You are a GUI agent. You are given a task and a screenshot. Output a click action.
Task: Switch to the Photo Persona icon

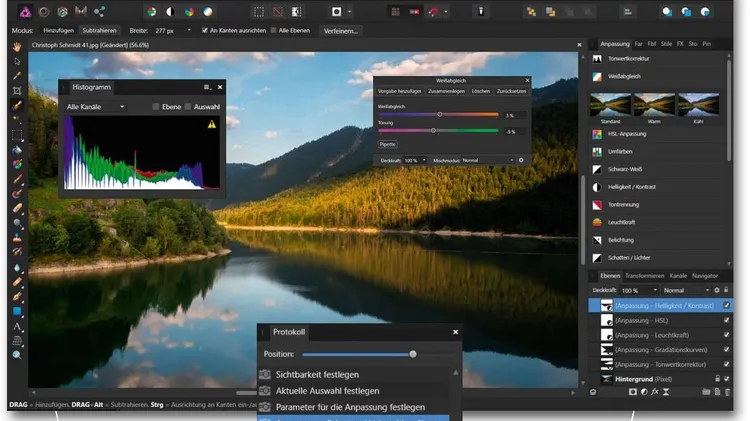click(25, 12)
